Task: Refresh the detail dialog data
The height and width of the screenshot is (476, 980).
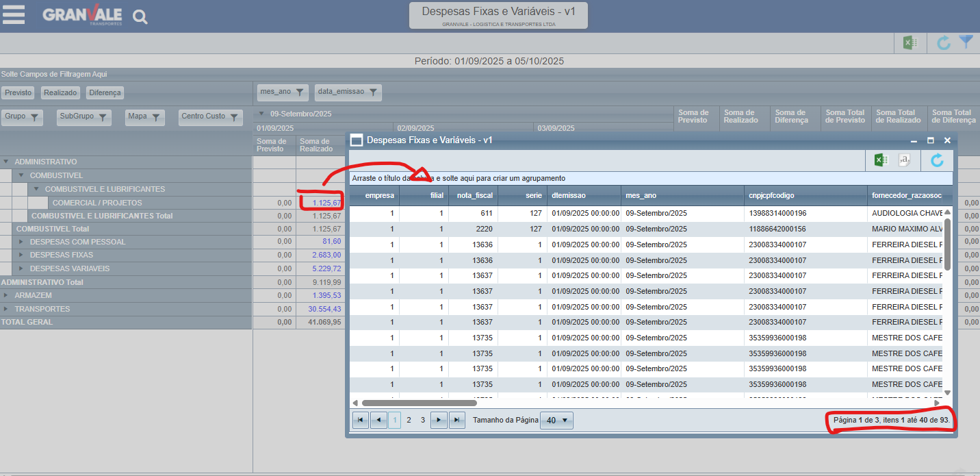Action: (x=937, y=160)
